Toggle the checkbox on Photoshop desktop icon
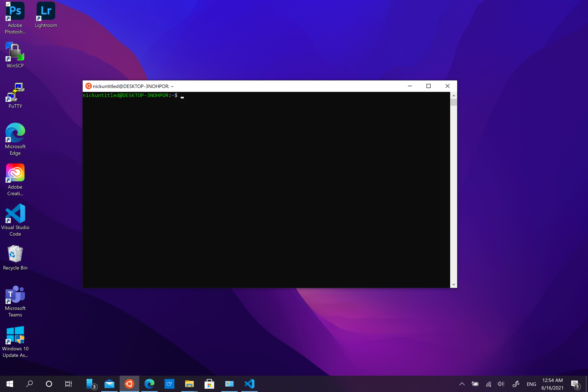Image resolution: width=588 pixels, height=392 pixels. [x=8, y=4]
